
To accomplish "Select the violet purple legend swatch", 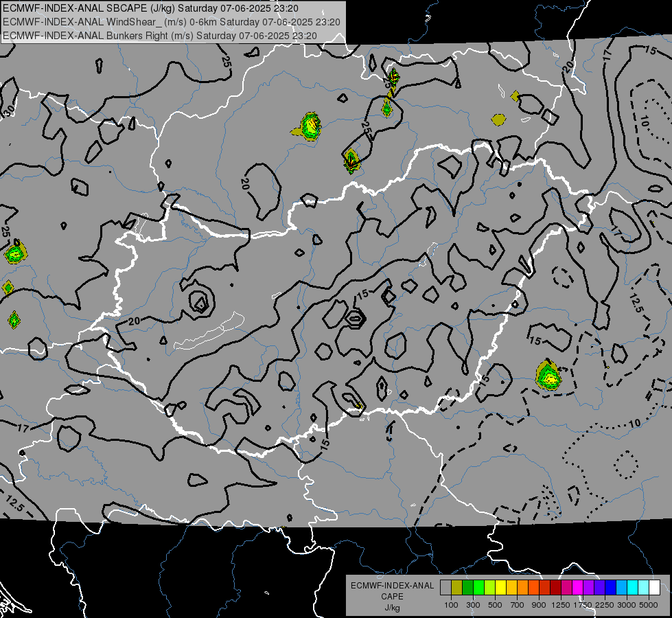I will point(589,587).
